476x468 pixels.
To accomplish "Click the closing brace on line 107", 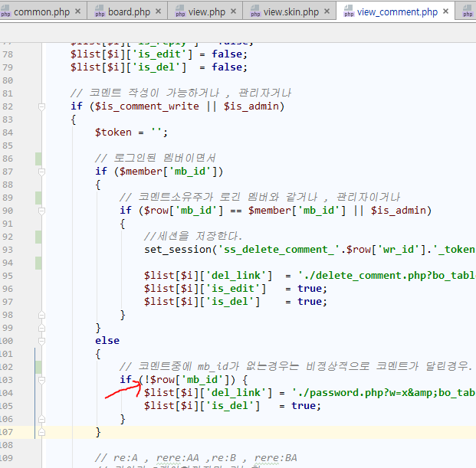I will (x=98, y=432).
